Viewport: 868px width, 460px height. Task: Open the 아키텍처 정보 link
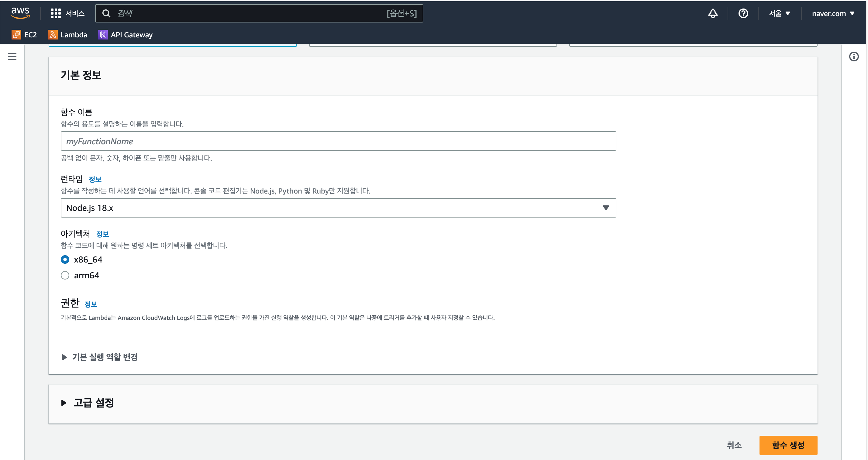click(x=102, y=234)
